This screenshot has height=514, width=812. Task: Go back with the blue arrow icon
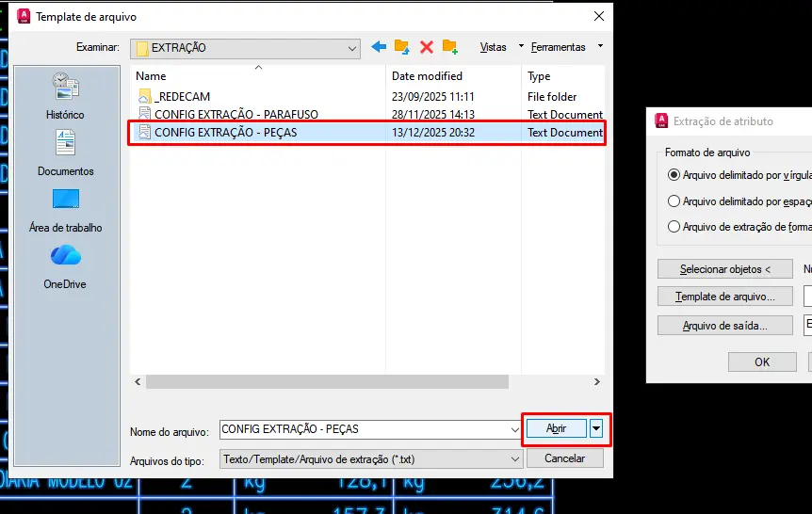pos(379,47)
